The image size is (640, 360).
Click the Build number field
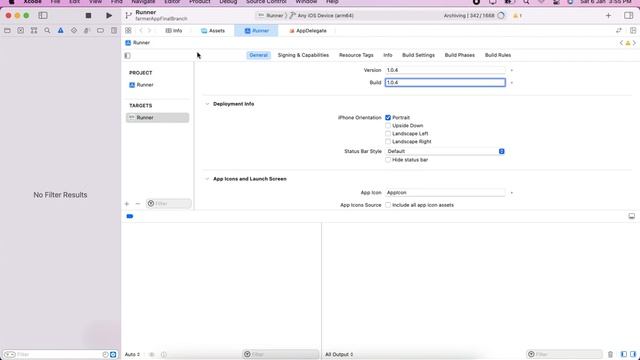pos(445,82)
